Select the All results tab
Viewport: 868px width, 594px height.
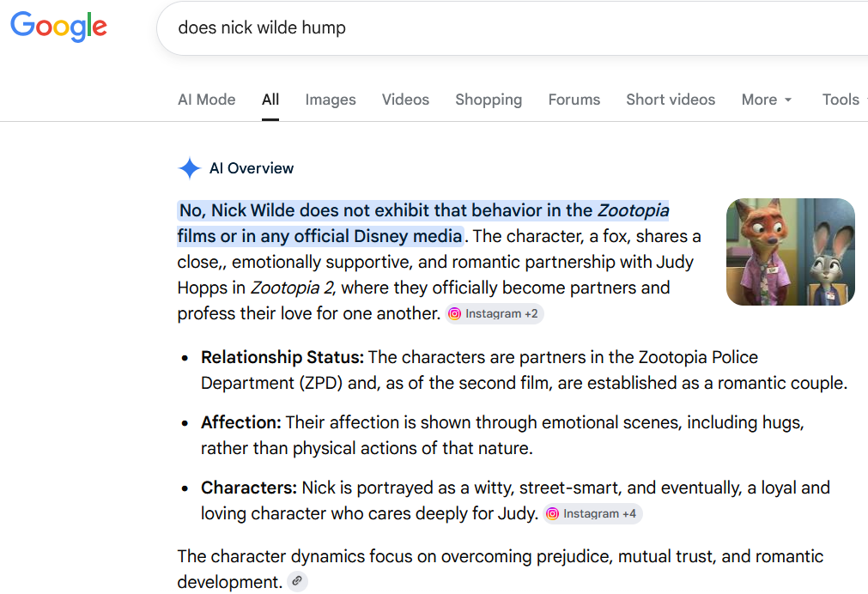(270, 100)
